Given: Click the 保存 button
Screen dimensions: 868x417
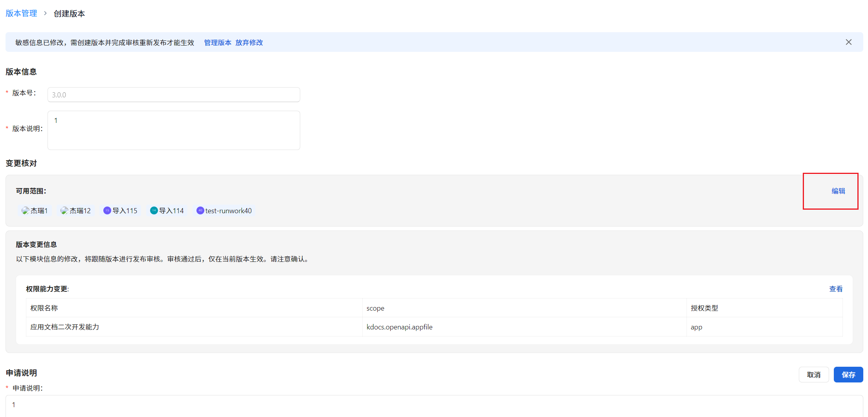Looking at the screenshot, I should pos(848,374).
